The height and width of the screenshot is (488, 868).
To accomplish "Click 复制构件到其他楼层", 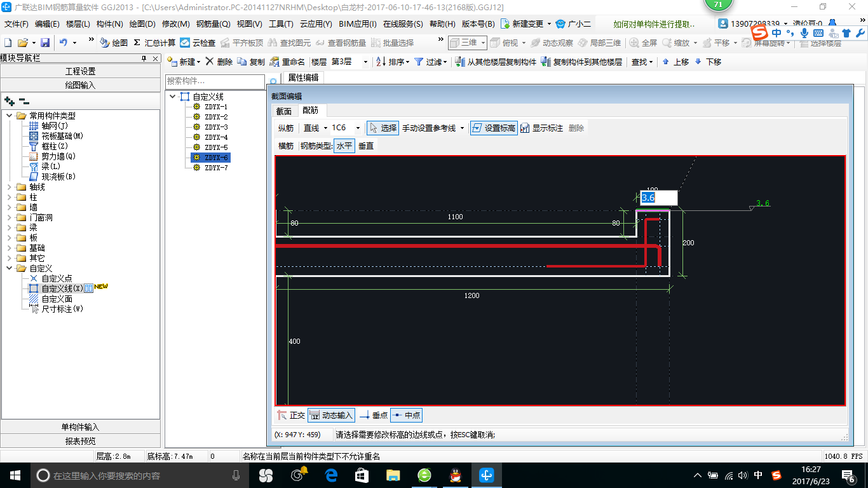I will (581, 62).
